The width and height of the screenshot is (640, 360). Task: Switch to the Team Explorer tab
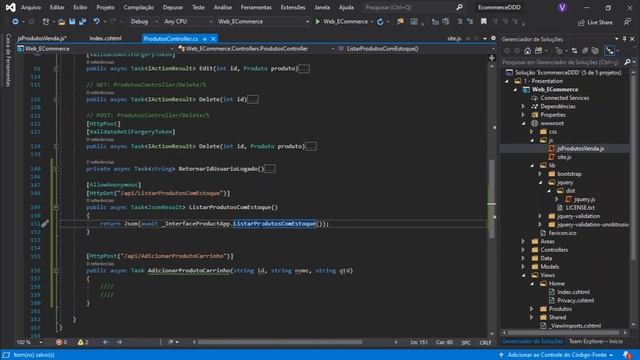tap(596, 341)
